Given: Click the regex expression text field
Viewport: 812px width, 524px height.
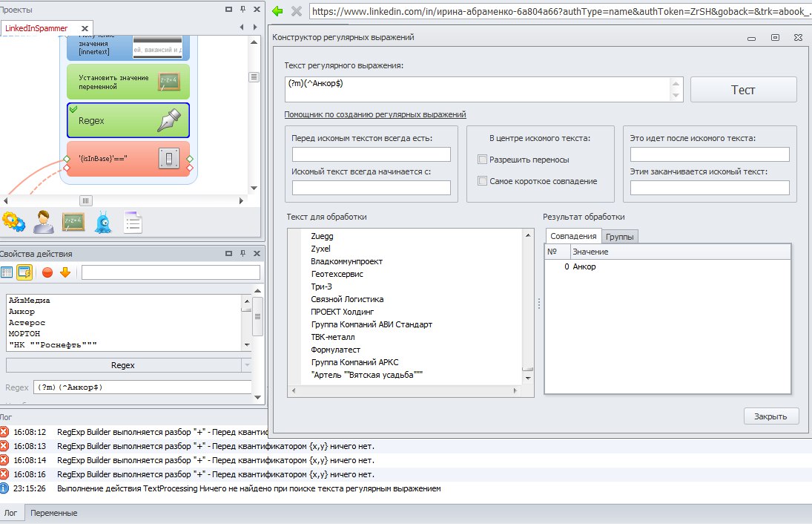Looking at the screenshot, I should point(478,90).
